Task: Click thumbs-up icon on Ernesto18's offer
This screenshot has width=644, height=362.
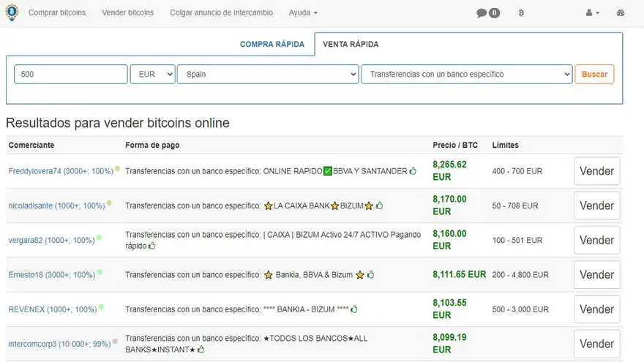Action: click(x=370, y=274)
